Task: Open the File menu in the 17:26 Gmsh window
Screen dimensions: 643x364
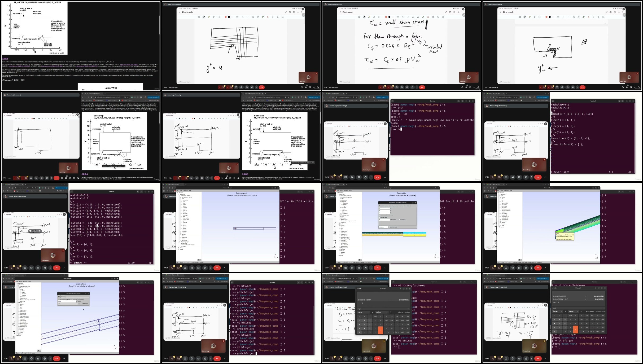Action: tap(178, 190)
